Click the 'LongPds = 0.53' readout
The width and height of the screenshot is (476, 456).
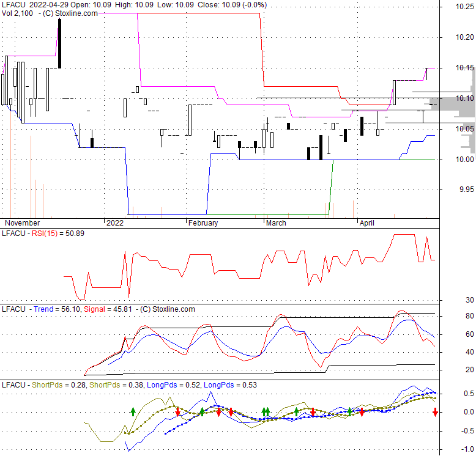pyautogui.click(x=230, y=385)
